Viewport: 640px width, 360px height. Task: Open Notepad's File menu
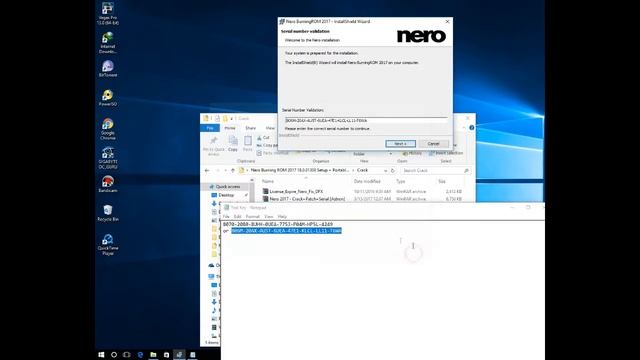tap(226, 216)
